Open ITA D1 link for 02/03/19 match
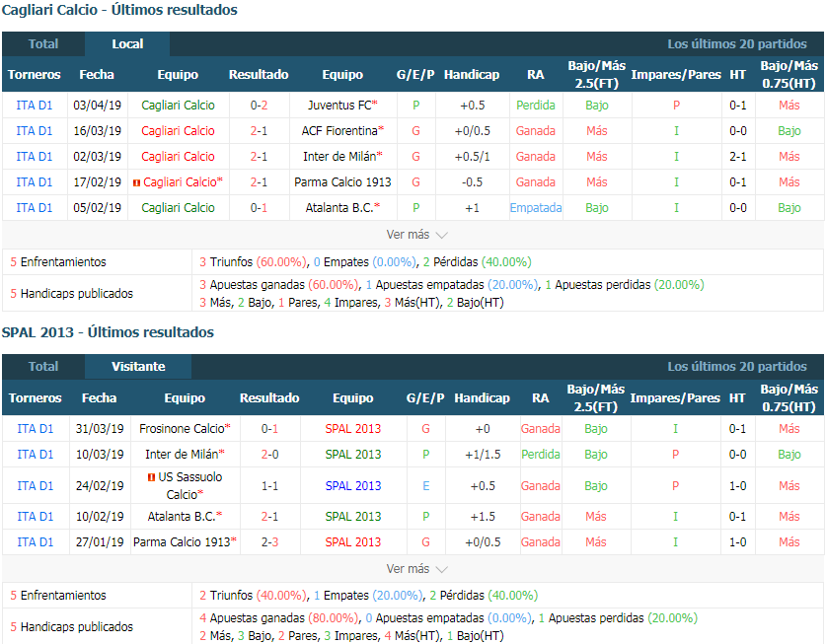The width and height of the screenshot is (826, 644). tap(35, 157)
